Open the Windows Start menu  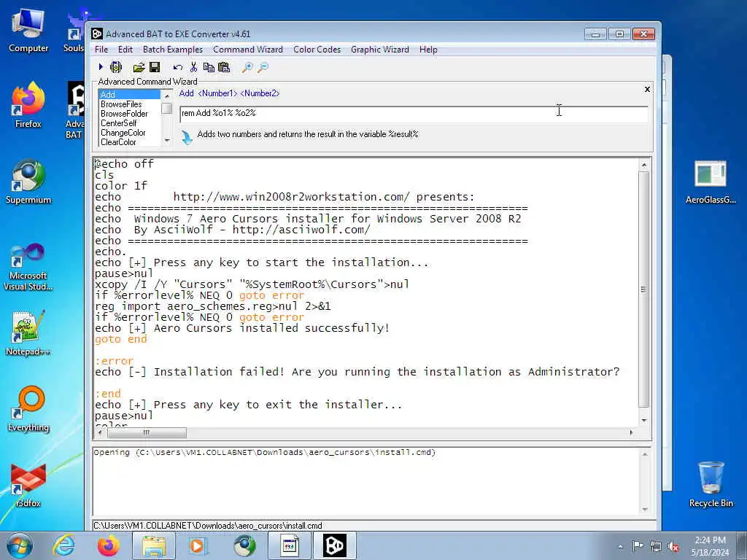pyautogui.click(x=19, y=545)
